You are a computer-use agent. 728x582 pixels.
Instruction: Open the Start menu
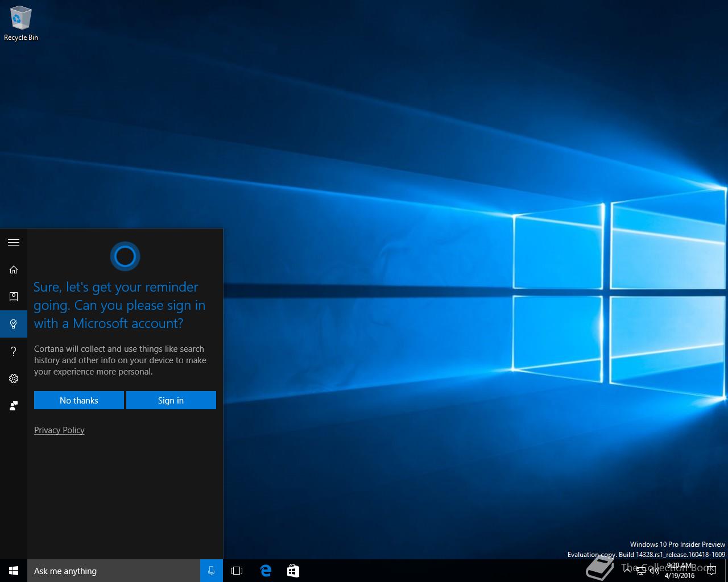click(x=14, y=571)
